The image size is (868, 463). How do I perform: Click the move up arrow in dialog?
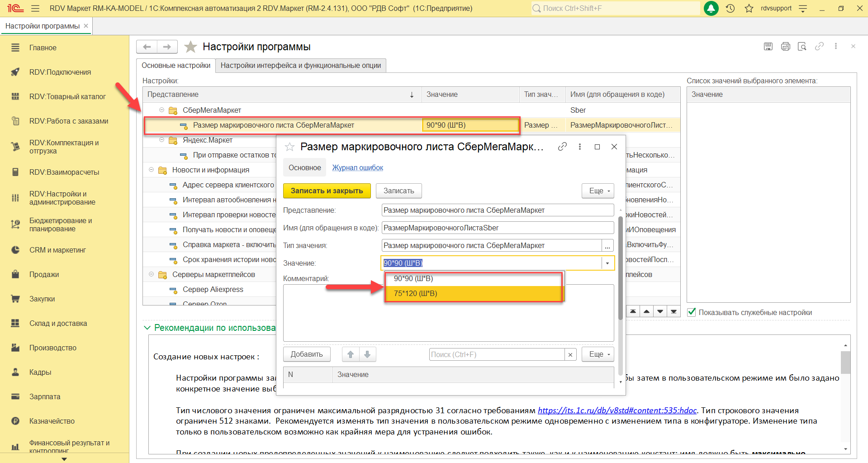tap(351, 354)
